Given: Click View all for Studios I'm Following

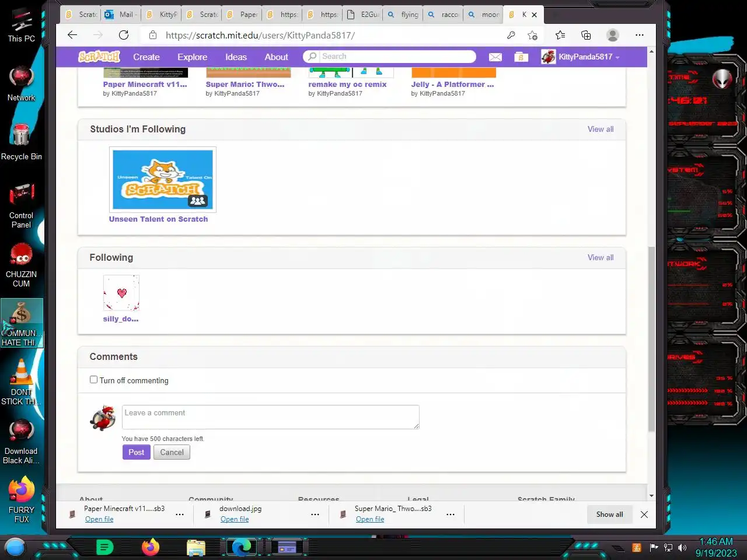Looking at the screenshot, I should pos(601,129).
